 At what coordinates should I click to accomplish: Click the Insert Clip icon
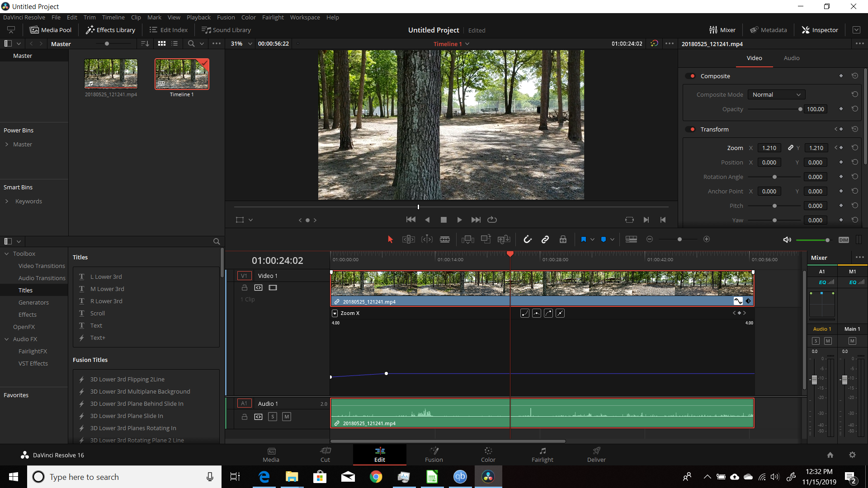[x=467, y=239]
